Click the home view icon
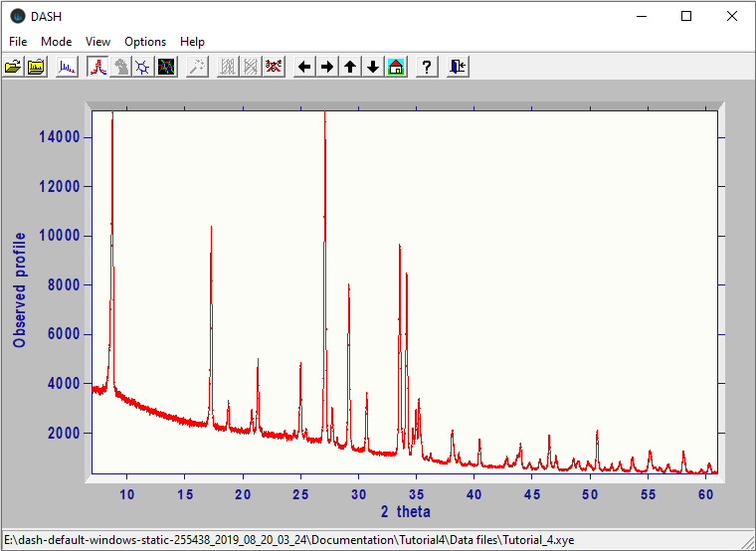This screenshot has width=756, height=551. [x=396, y=67]
